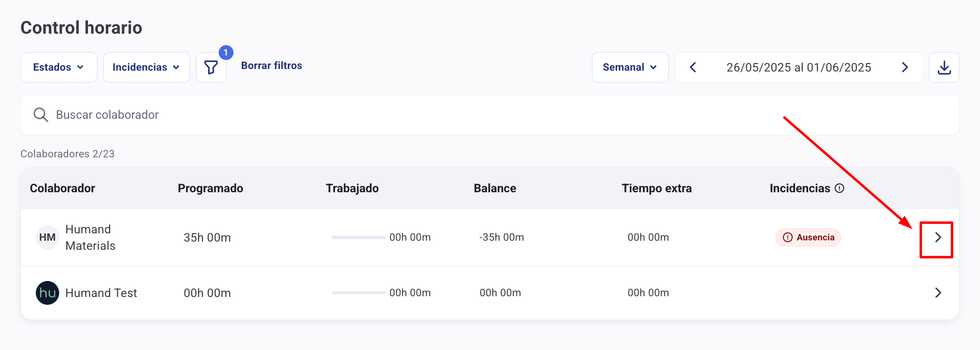This screenshot has width=980, height=350.
Task: Open the Semanal period dropdown
Action: [x=630, y=67]
